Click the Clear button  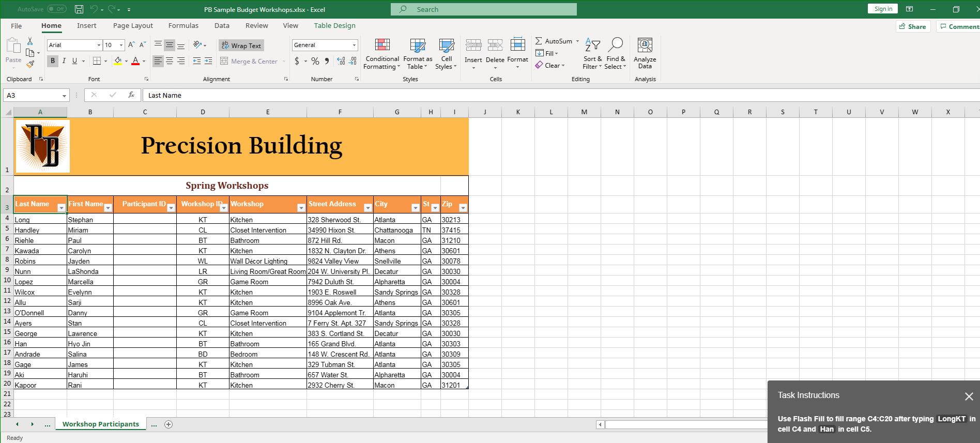pos(550,66)
